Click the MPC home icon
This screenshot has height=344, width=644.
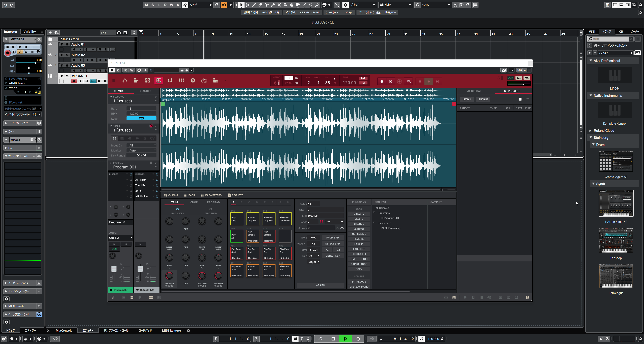coord(125,80)
